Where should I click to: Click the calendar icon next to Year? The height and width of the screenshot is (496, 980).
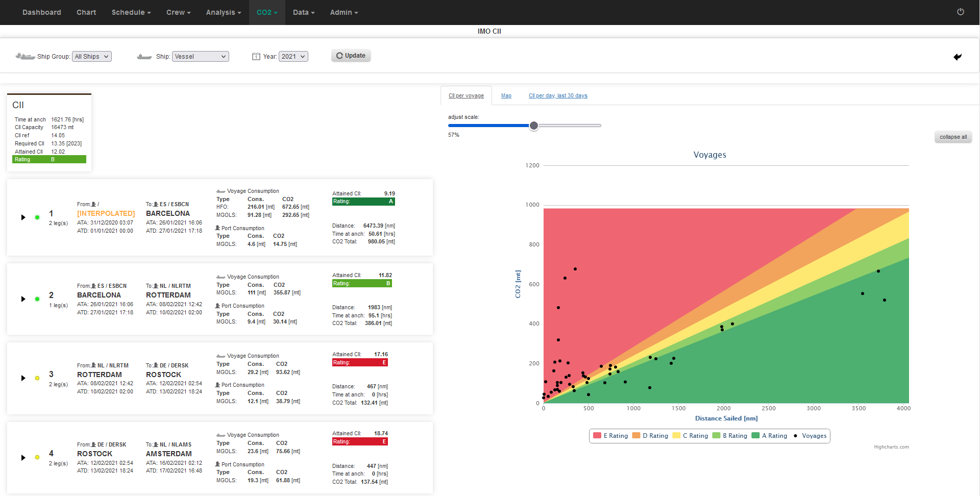point(255,56)
